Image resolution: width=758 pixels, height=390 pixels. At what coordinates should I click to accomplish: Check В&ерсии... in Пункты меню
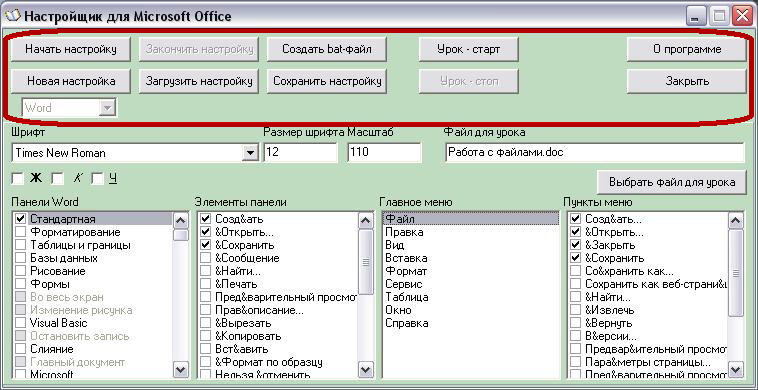click(x=575, y=336)
